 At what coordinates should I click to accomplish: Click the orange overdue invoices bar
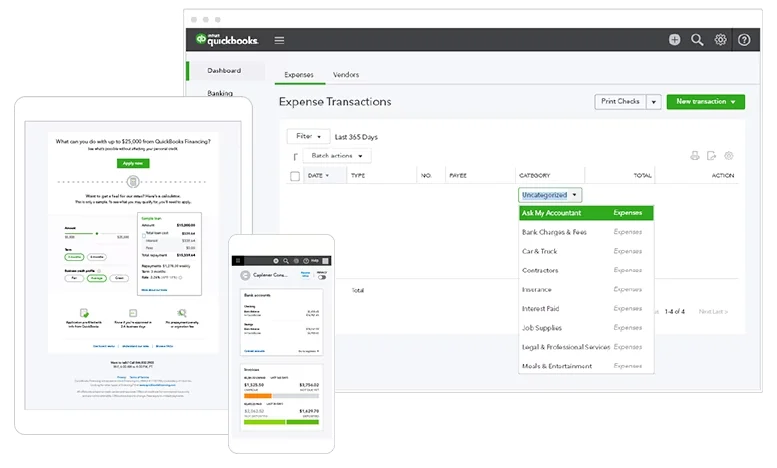coord(258,396)
